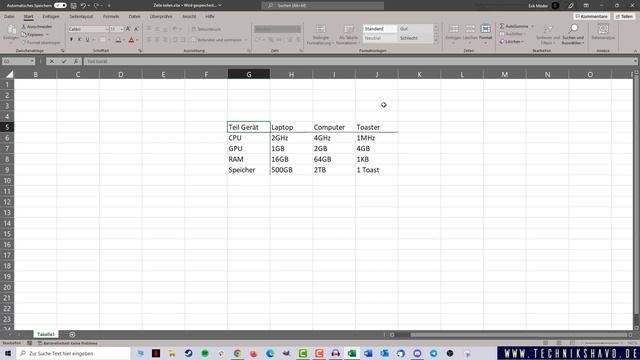Open the Datei tab

pos(9,16)
